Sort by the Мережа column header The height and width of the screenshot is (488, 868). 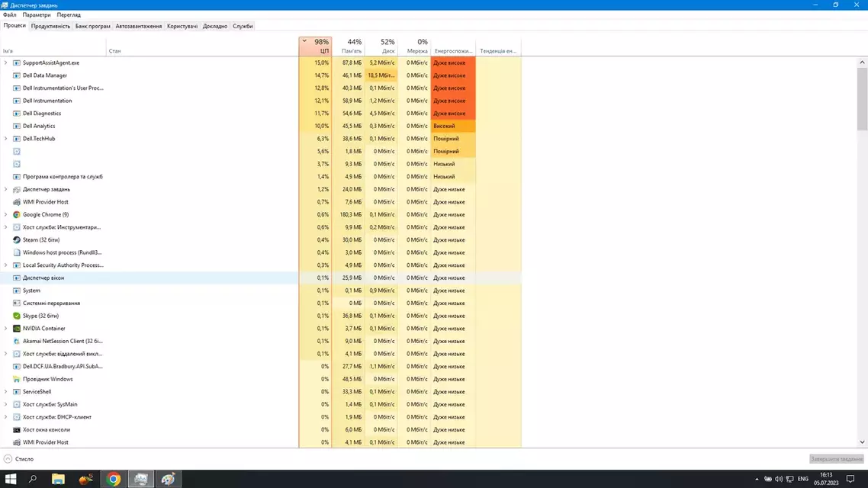pos(414,47)
